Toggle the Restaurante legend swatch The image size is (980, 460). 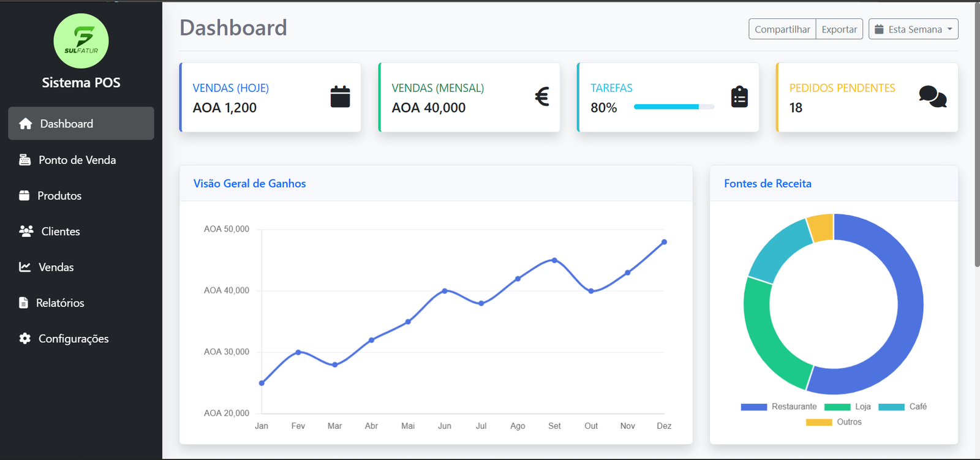point(753,407)
